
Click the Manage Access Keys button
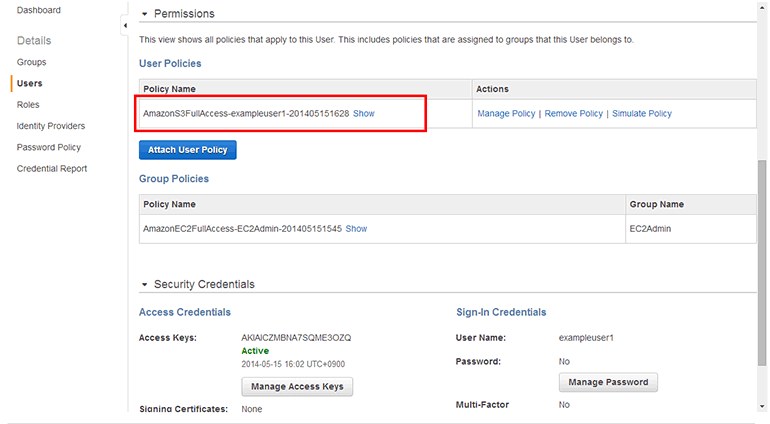click(297, 387)
